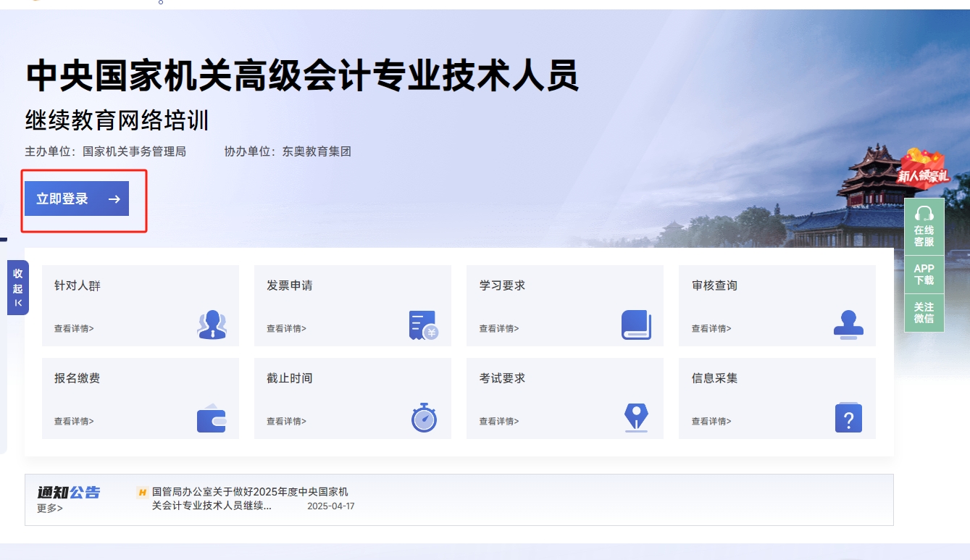Viewport: 970px width, 560px height.
Task: Click the 截止时间 stopwatch icon
Action: click(x=424, y=419)
